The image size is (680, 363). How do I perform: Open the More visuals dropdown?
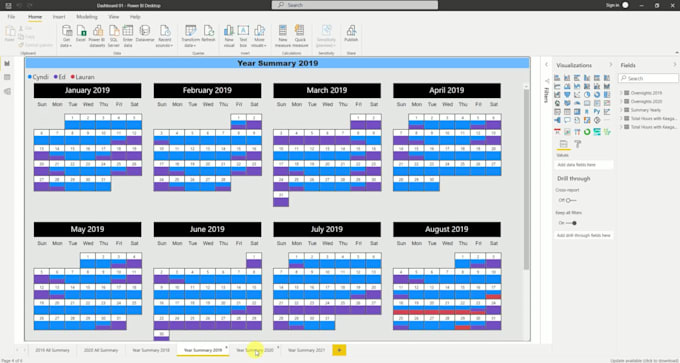point(259,36)
